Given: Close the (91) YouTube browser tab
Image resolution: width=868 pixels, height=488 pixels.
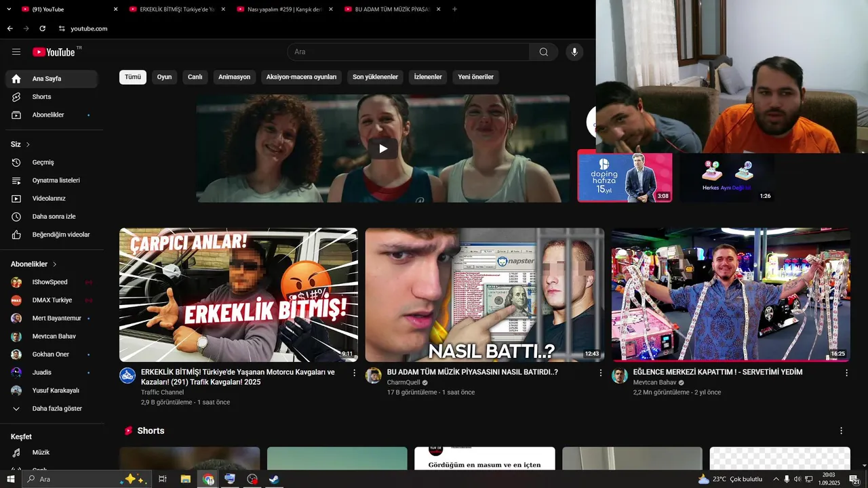Looking at the screenshot, I should (x=115, y=9).
